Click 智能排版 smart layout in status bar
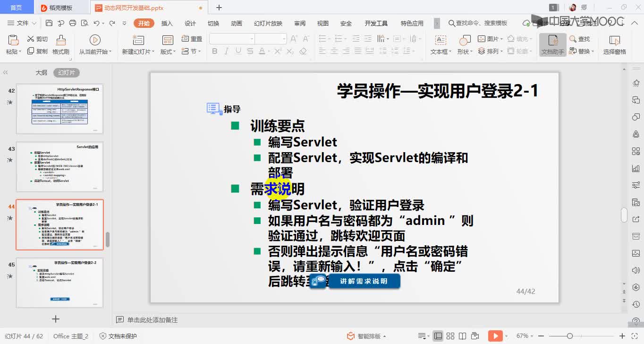Image resolution: width=644 pixels, height=344 pixels. 367,336
